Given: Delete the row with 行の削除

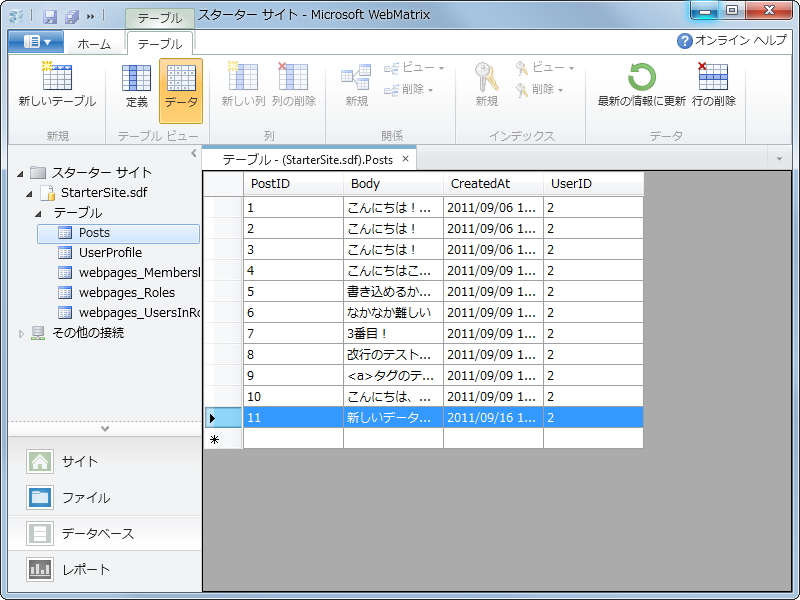Looking at the screenshot, I should 714,86.
